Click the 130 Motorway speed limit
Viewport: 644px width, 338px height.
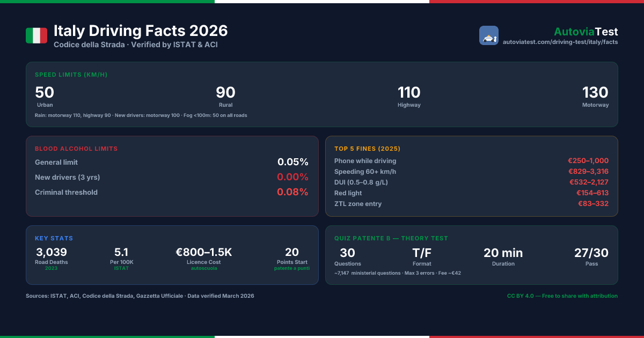596,96
